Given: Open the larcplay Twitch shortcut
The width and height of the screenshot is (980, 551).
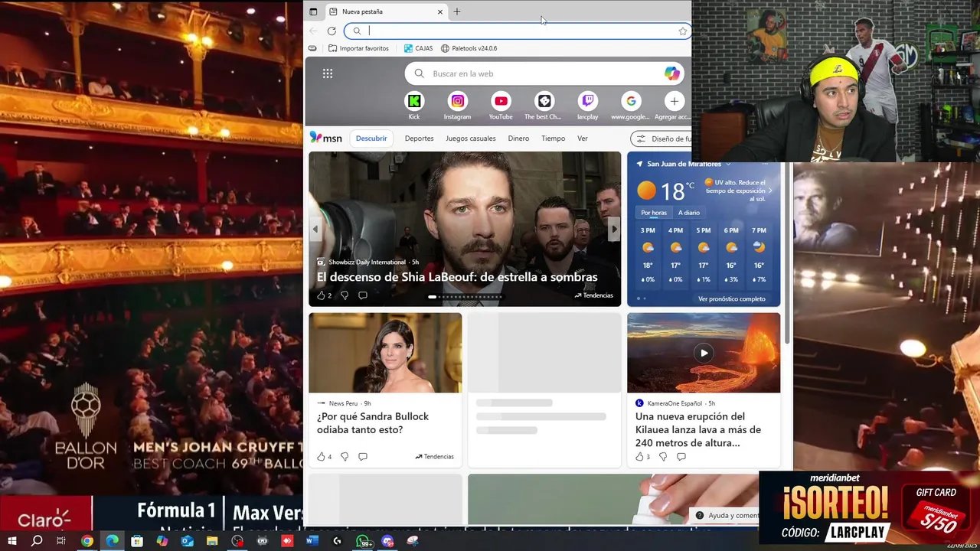Looking at the screenshot, I should [587, 106].
